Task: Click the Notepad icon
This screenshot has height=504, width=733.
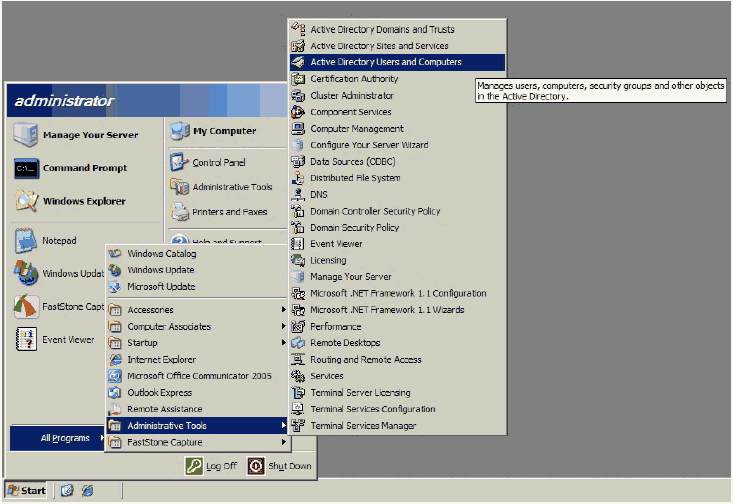Action: point(26,240)
